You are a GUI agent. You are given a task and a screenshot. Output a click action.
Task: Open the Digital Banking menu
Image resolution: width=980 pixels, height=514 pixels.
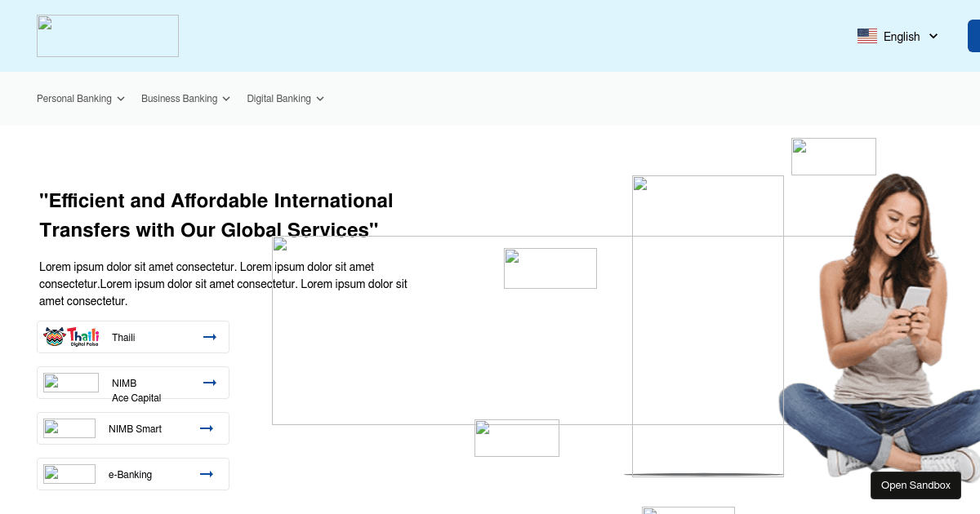(x=278, y=99)
